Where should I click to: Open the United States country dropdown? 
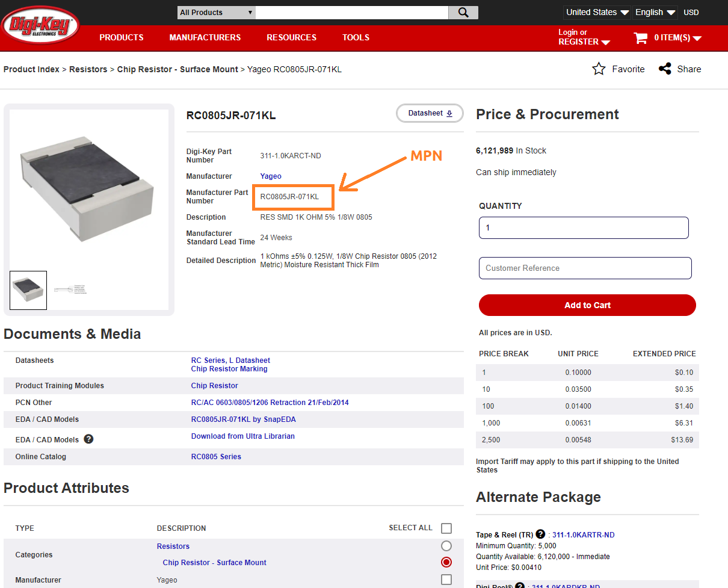tap(597, 12)
